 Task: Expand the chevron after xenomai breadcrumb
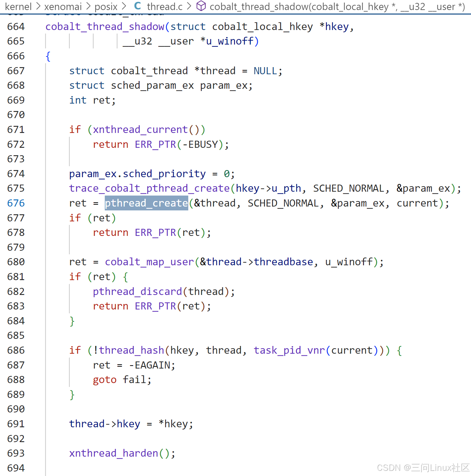88,6
